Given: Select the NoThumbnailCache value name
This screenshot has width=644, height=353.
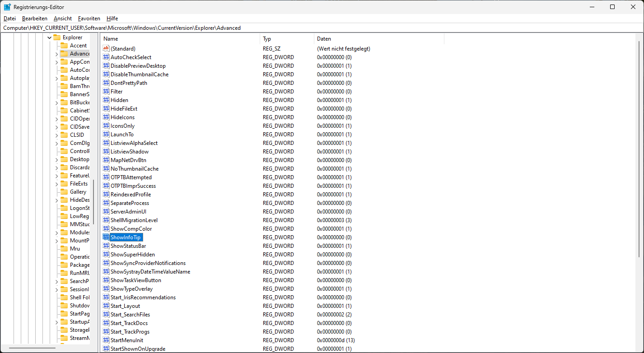Looking at the screenshot, I should (135, 168).
